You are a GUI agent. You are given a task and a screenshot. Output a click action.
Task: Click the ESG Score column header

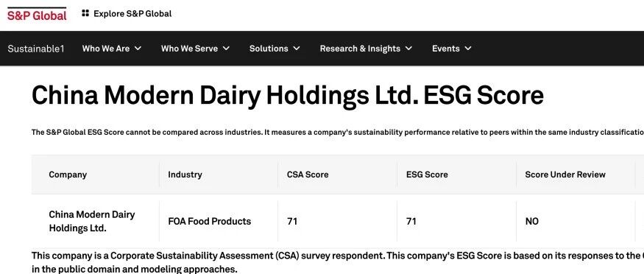pyautogui.click(x=427, y=175)
